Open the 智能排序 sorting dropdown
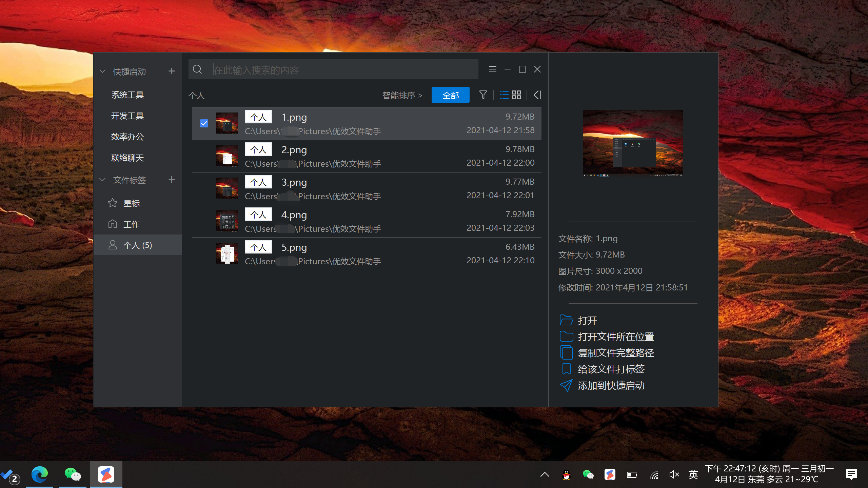The height and width of the screenshot is (488, 868). pyautogui.click(x=402, y=95)
